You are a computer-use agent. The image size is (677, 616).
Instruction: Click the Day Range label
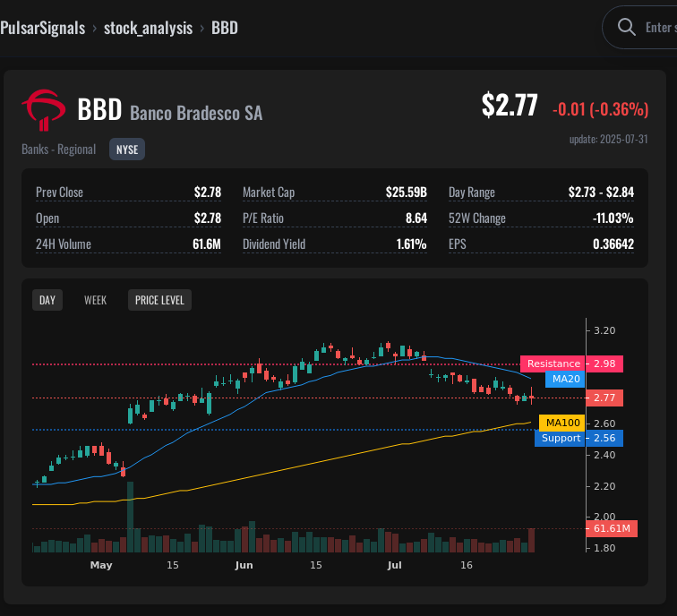click(471, 192)
